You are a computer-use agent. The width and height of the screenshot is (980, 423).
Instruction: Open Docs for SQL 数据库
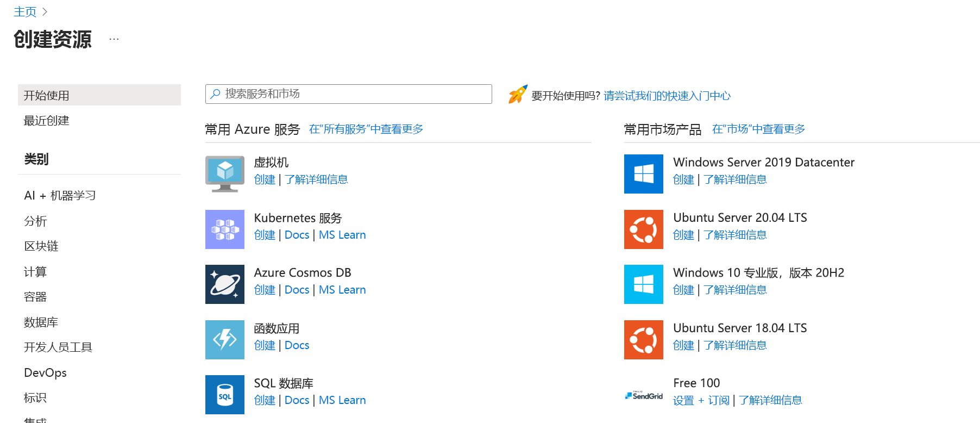point(297,400)
